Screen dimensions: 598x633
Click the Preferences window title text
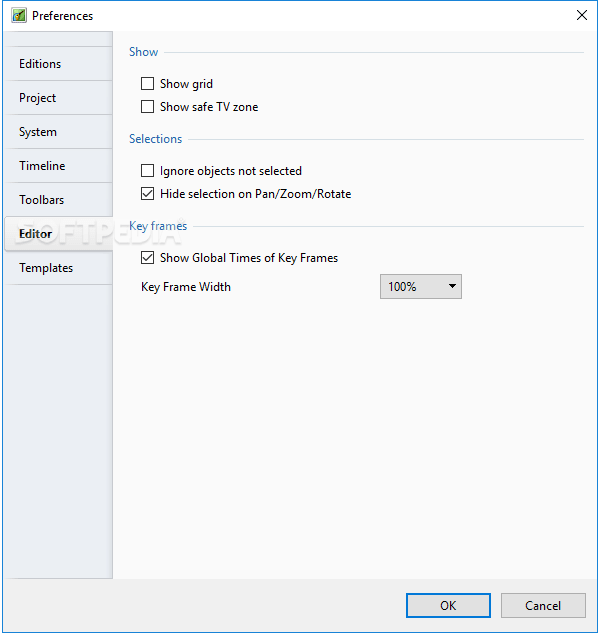[63, 16]
